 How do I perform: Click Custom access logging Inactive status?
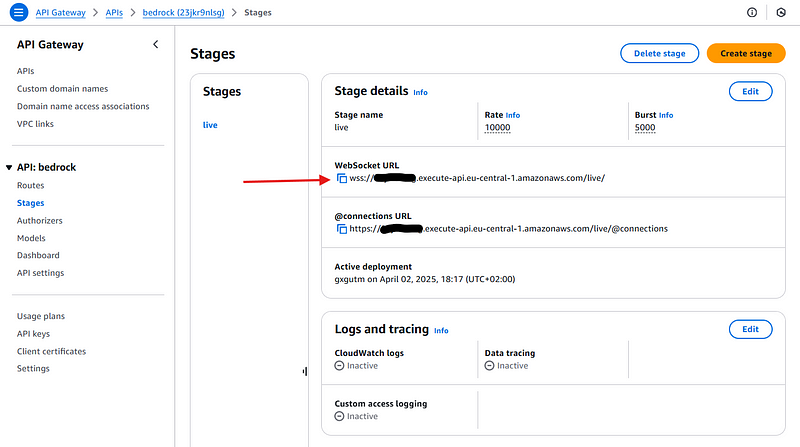(x=356, y=416)
